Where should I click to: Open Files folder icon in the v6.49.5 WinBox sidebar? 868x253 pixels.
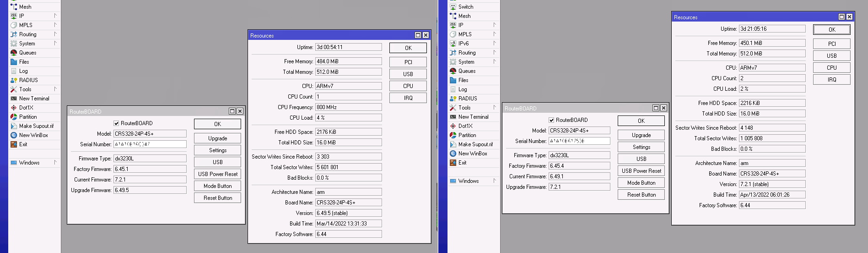click(14, 62)
